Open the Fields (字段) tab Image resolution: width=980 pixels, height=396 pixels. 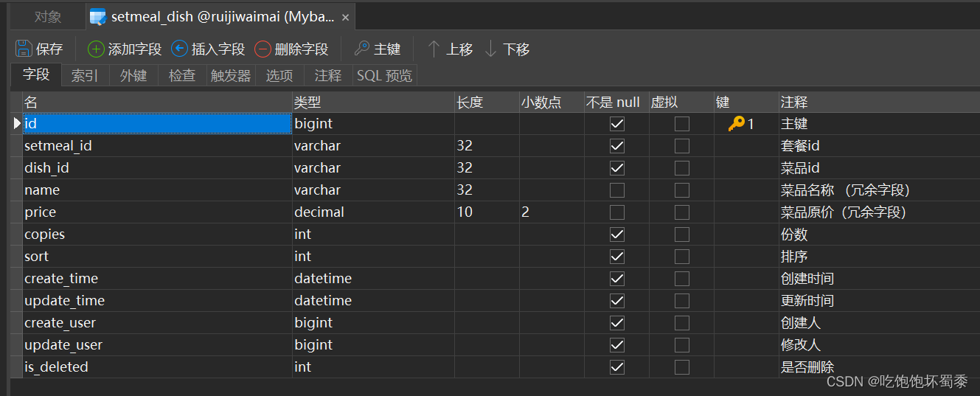click(x=36, y=74)
